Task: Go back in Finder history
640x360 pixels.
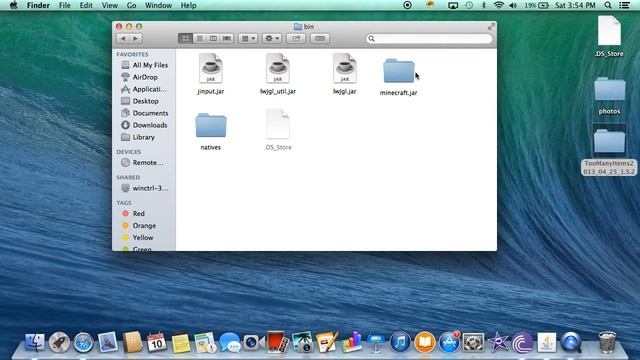Action: [123, 38]
